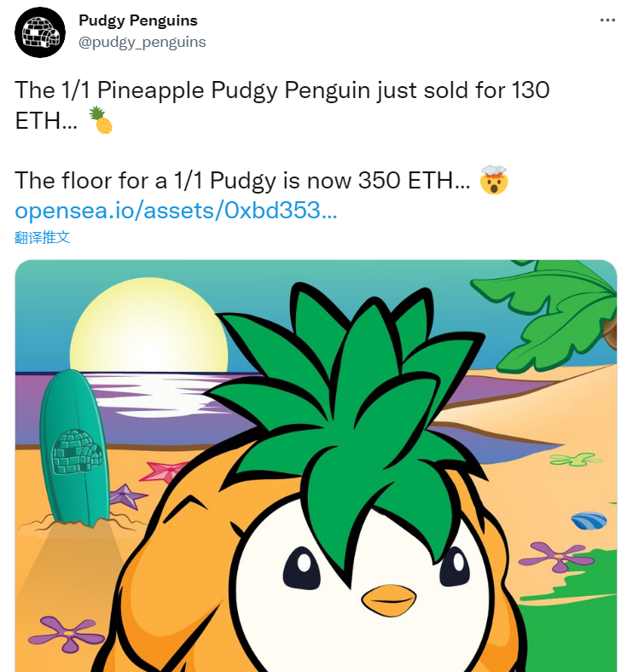Click the purple starfish beside the surfboard

(x=126, y=496)
